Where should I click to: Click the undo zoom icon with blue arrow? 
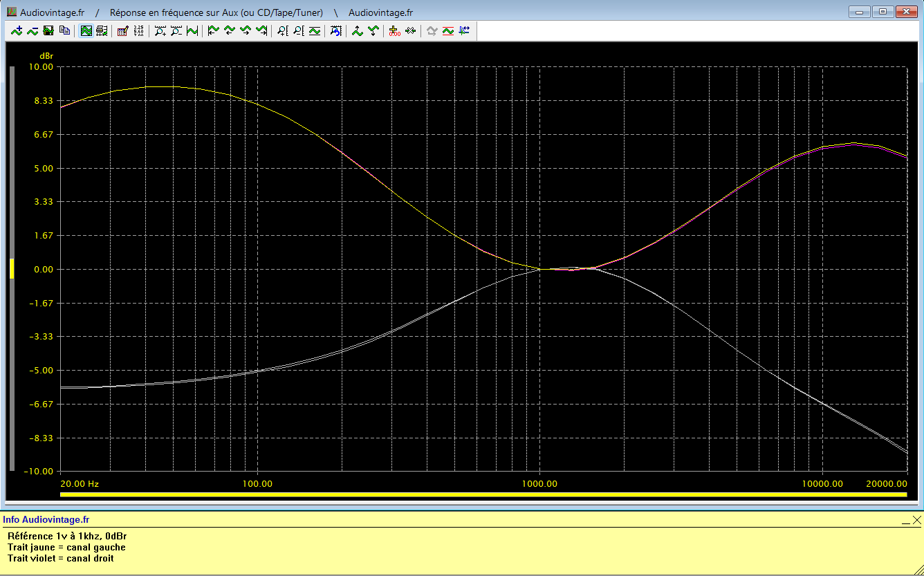coord(336,30)
